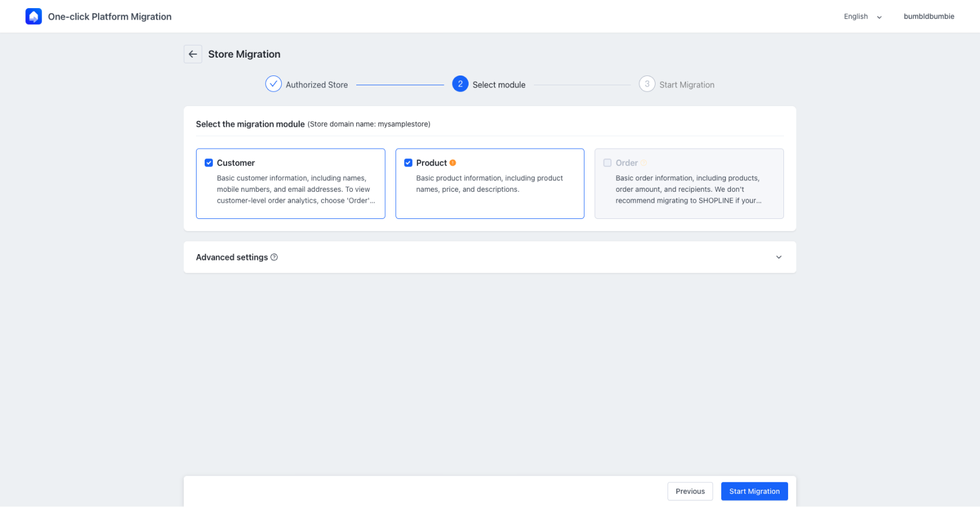Click the help icon next to Advanced settings
980x507 pixels.
tap(274, 258)
